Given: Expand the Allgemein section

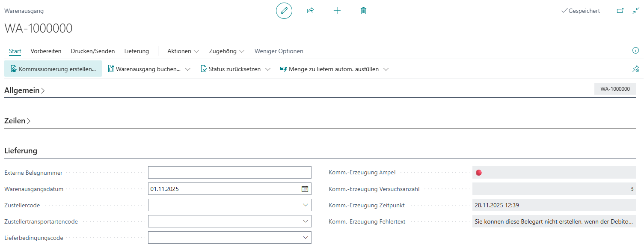Looking at the screenshot, I should 24,91.
